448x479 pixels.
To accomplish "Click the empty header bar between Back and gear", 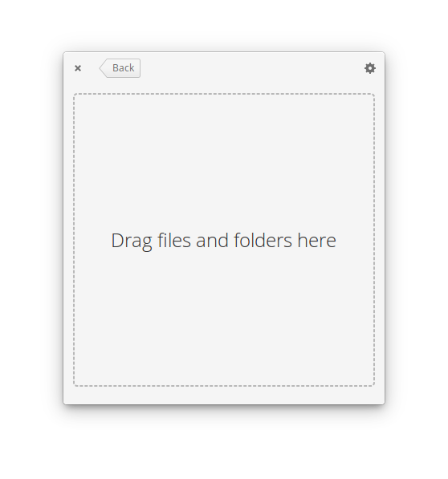I will coord(252,68).
